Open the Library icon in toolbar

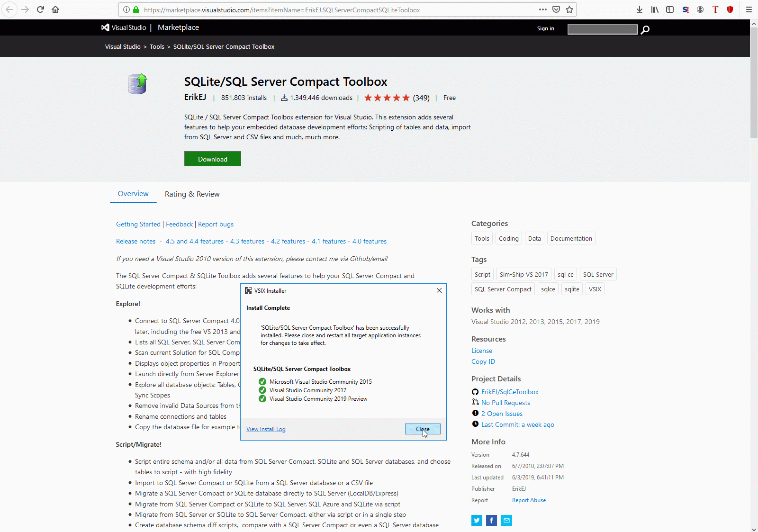pos(655,9)
